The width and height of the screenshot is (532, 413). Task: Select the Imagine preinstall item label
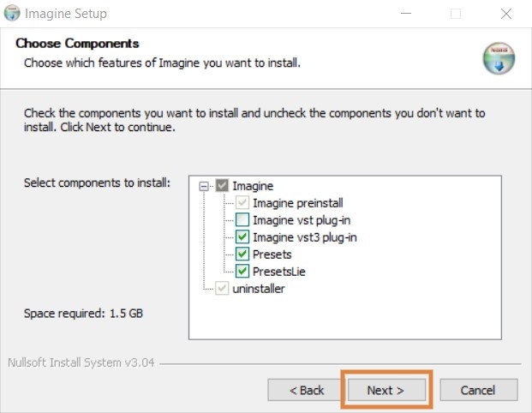tap(298, 203)
